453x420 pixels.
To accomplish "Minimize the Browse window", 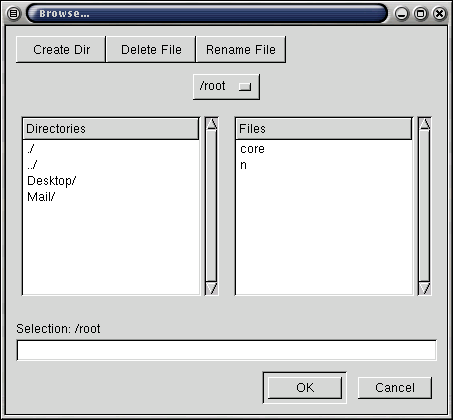I will pos(401,14).
